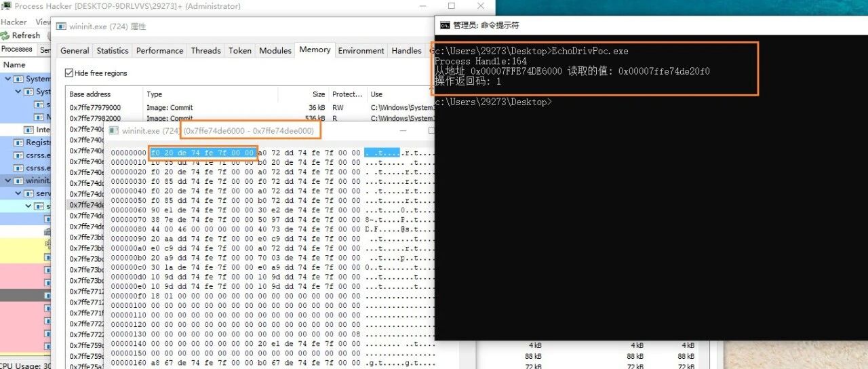The width and height of the screenshot is (868, 369).
Task: Sort memory list by Base address column
Action: [x=104, y=94]
